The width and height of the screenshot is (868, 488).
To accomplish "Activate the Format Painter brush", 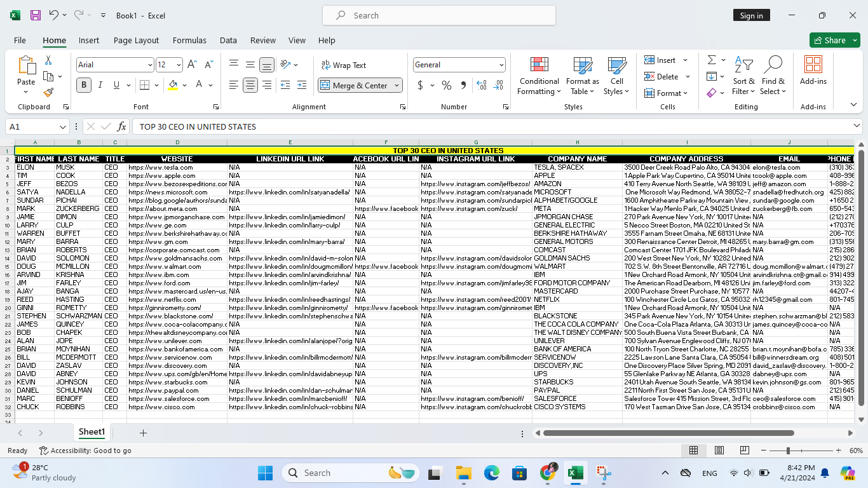I will tap(48, 92).
